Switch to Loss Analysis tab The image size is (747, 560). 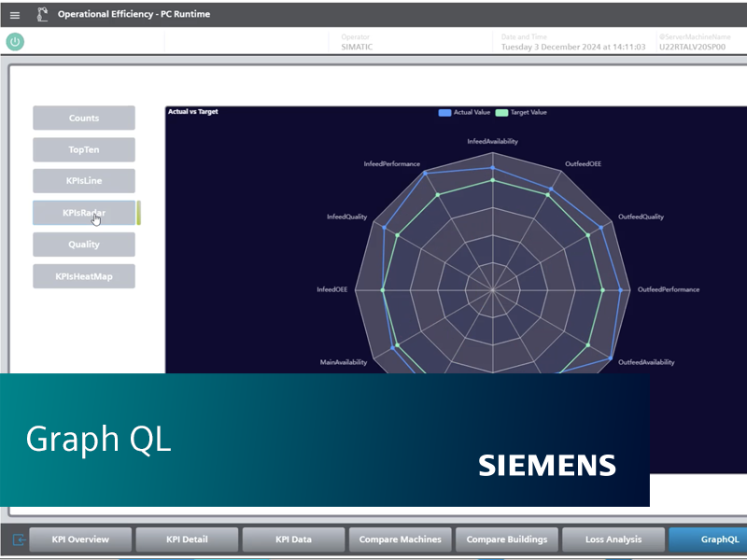(613, 539)
